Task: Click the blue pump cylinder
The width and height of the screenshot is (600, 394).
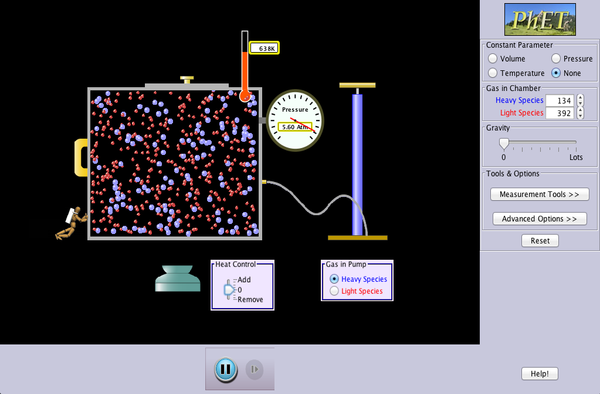Action: pyautogui.click(x=357, y=164)
